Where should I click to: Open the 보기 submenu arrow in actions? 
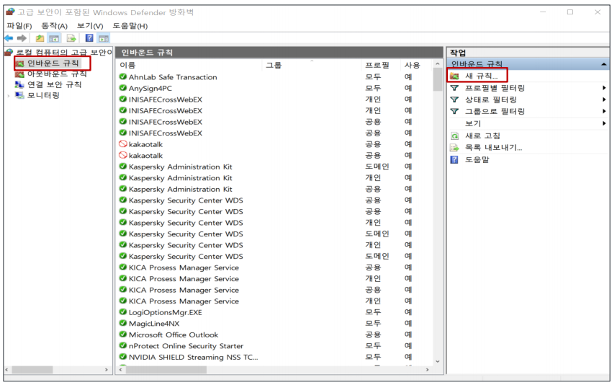(x=604, y=123)
